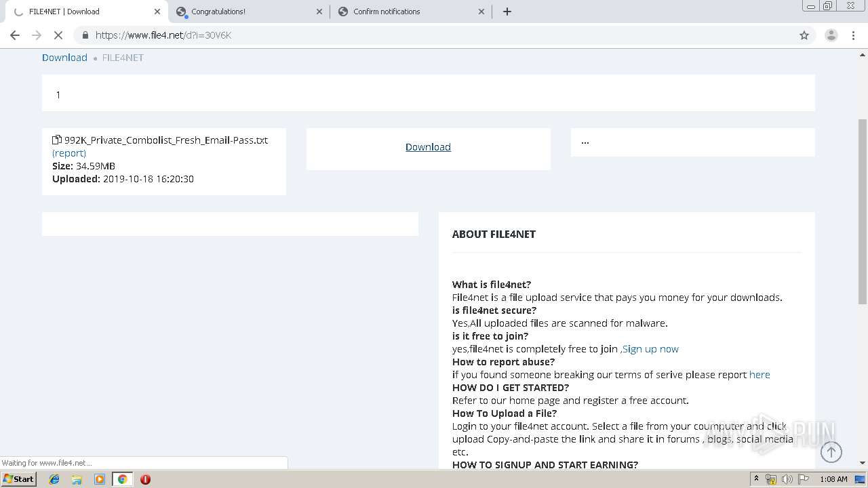Image resolution: width=868 pixels, height=488 pixels.
Task: Click the 'How to report abuse?' question
Action: pyautogui.click(x=503, y=362)
